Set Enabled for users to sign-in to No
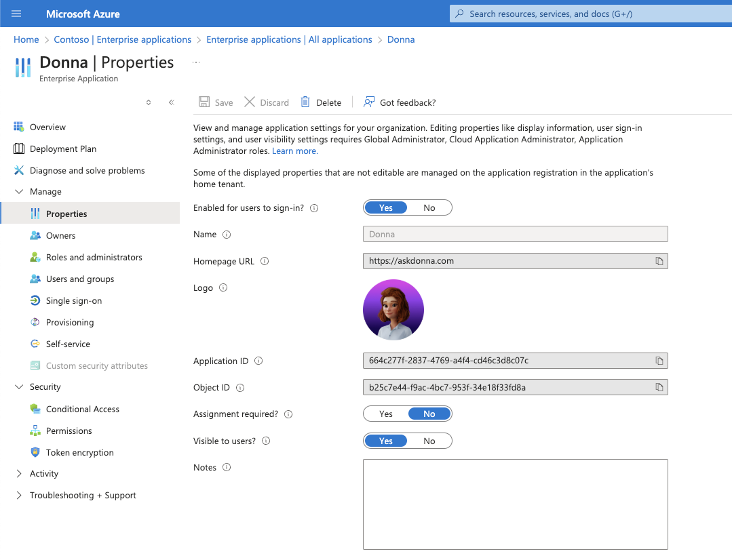 [x=429, y=208]
